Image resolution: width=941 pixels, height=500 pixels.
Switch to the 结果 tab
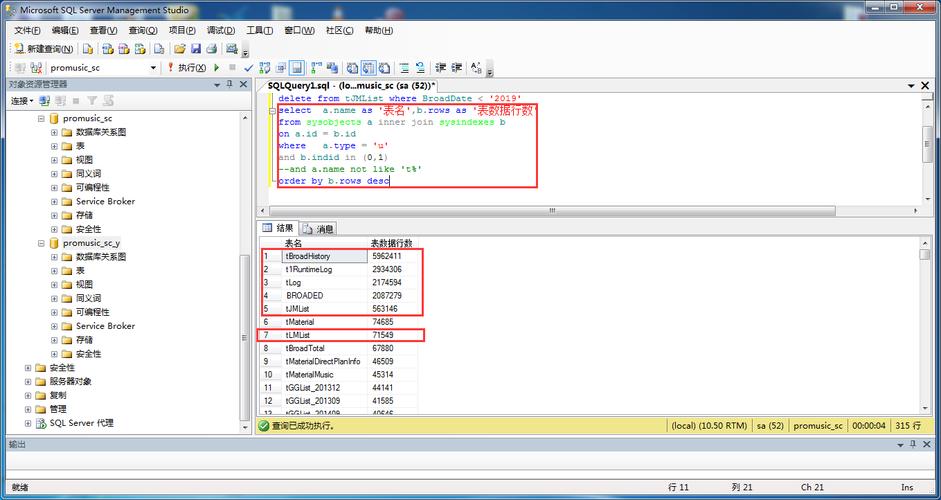click(278, 228)
